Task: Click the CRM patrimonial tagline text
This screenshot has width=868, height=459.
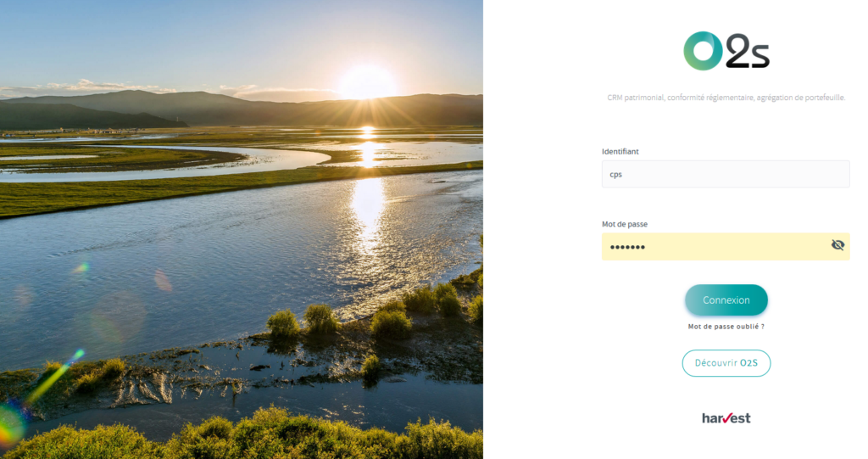Action: click(x=726, y=98)
